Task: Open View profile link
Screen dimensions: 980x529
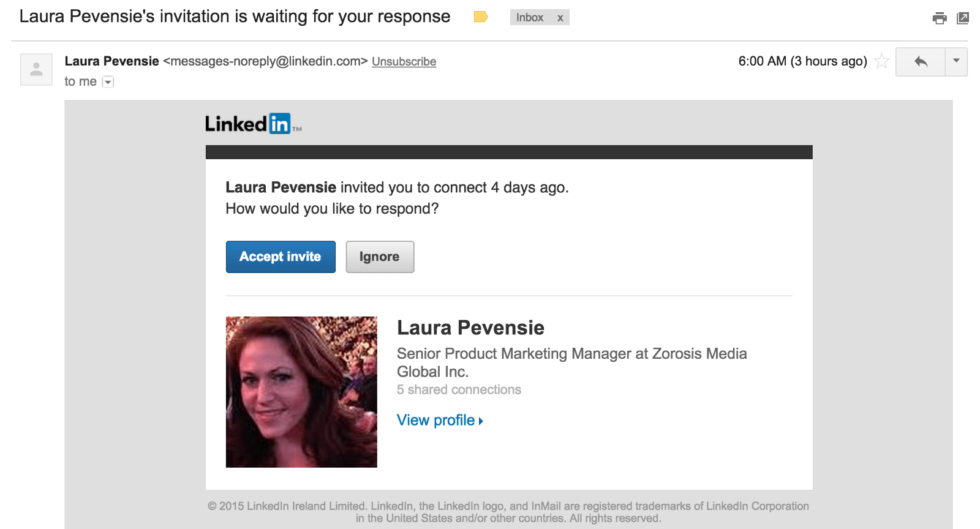Action: coord(440,421)
